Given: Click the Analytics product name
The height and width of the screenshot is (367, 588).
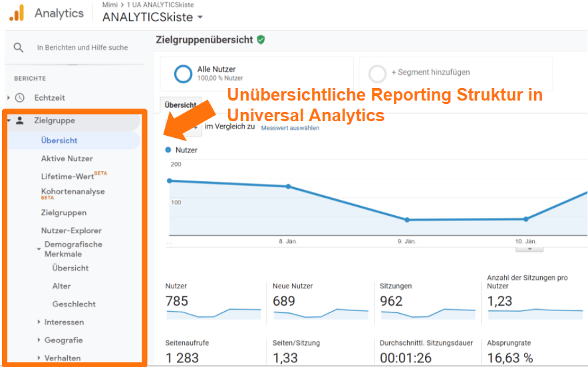Looking at the screenshot, I should (59, 13).
